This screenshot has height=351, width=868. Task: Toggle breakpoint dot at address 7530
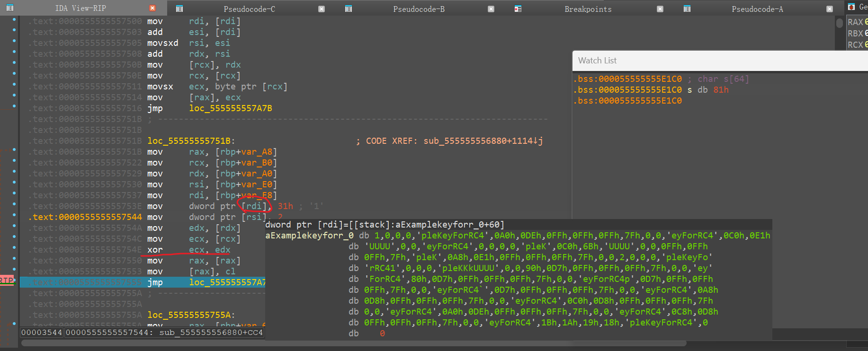coord(14,183)
